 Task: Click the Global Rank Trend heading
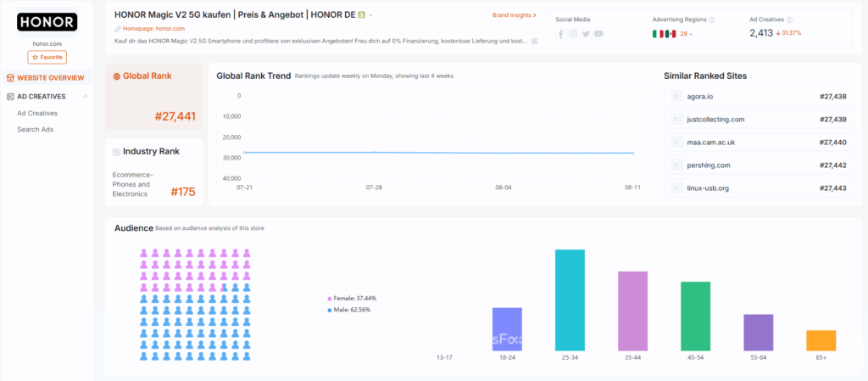253,76
